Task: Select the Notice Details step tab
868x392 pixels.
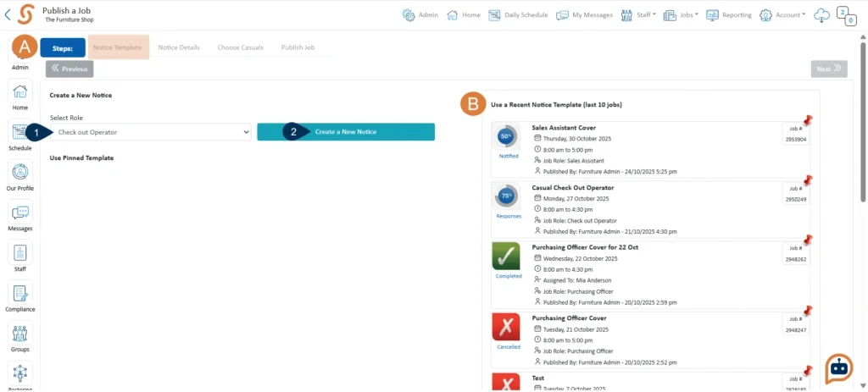Action: [179, 47]
